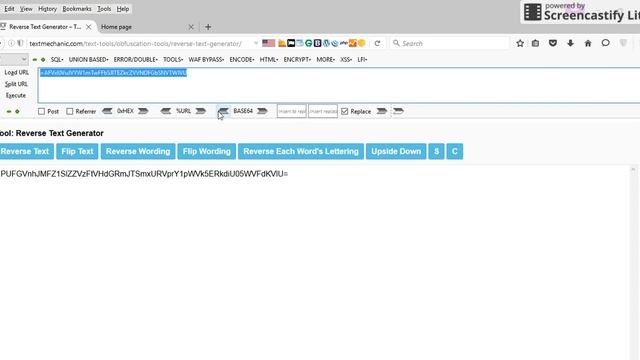This screenshot has height=360, width=640.
Task: Click the Upside Down button
Action: click(396, 151)
